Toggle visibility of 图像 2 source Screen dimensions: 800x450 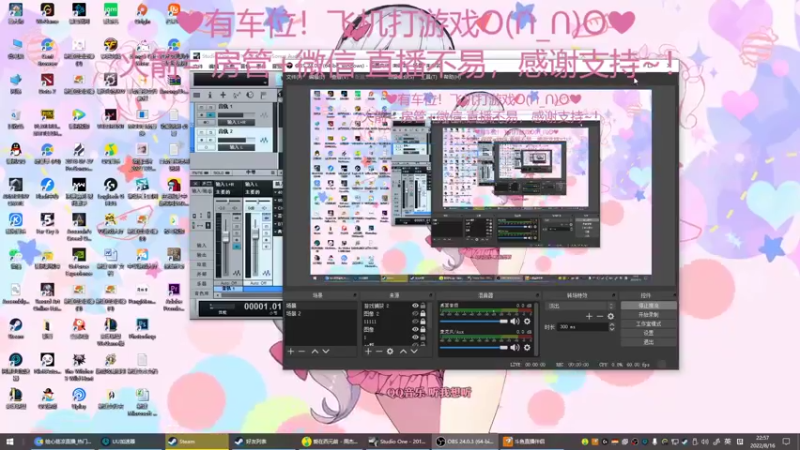click(x=415, y=313)
